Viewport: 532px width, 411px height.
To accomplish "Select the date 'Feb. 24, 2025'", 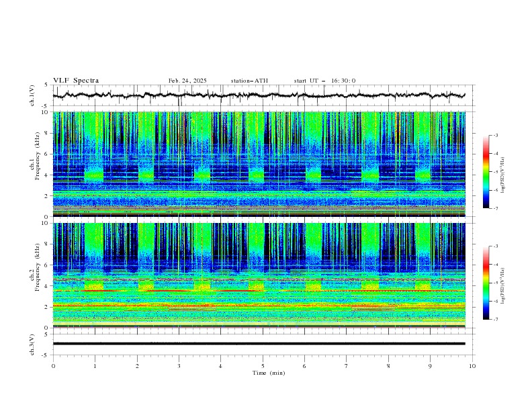I will point(187,81).
